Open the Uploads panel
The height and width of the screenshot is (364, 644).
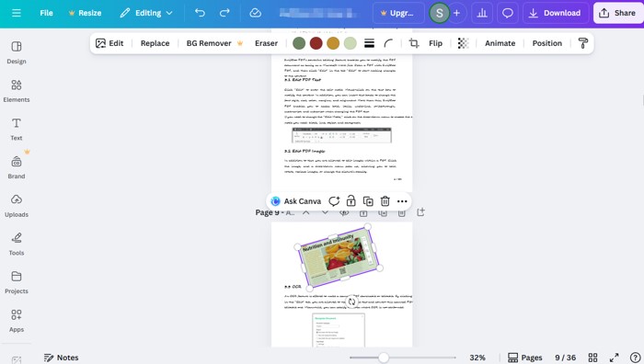tap(17, 206)
